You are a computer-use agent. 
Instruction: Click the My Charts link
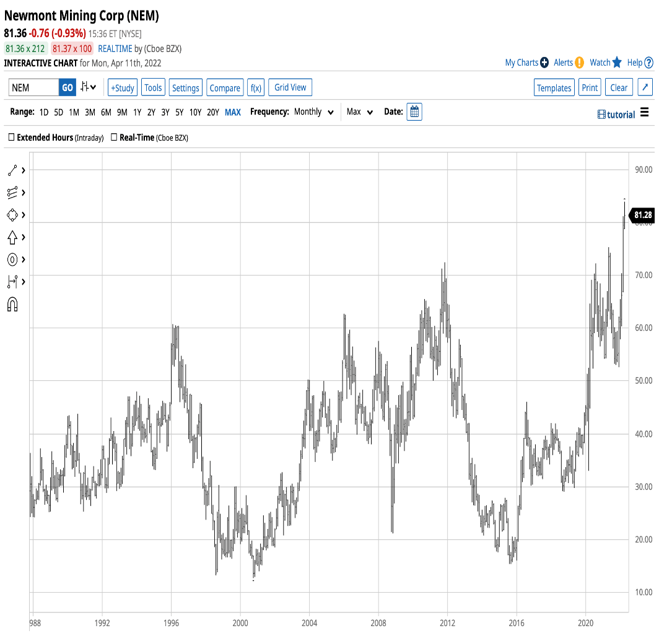click(521, 63)
